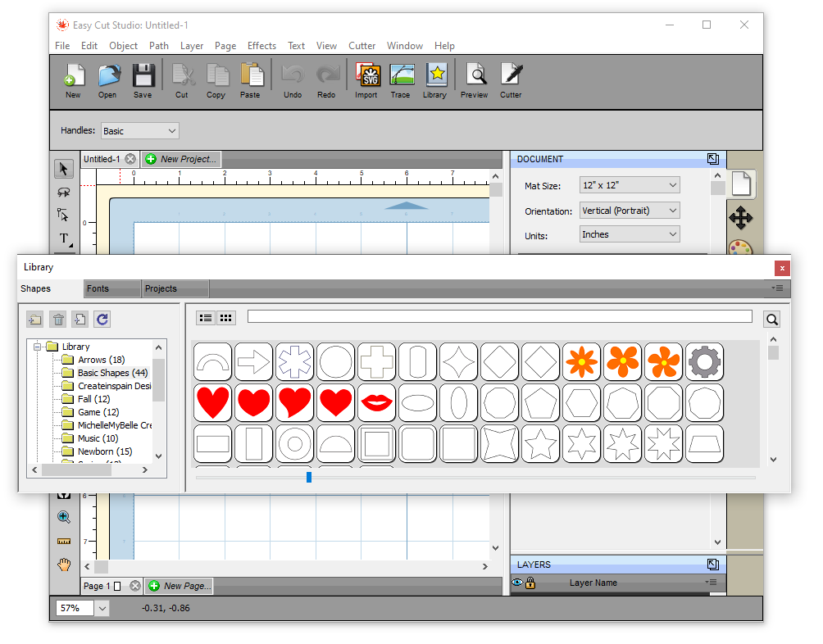
Task: Adjust the shape size slider
Action: pyautogui.click(x=308, y=477)
